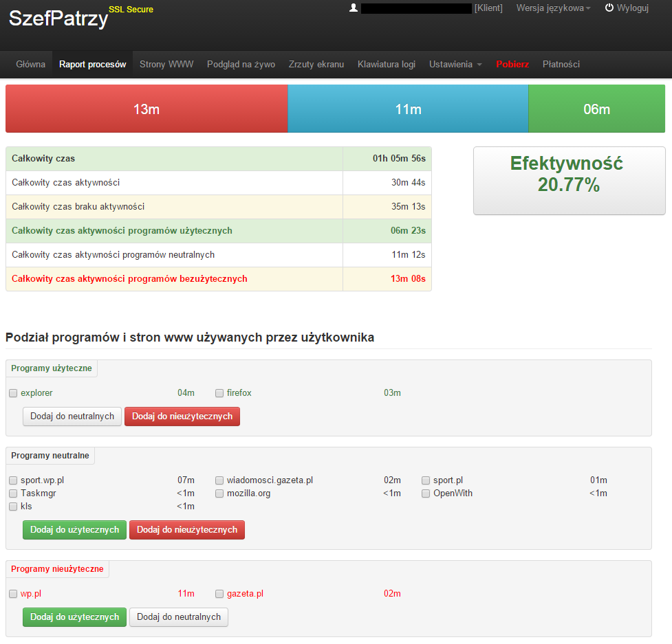
Task: Click the green 06m bar segment
Action: pyautogui.click(x=596, y=109)
